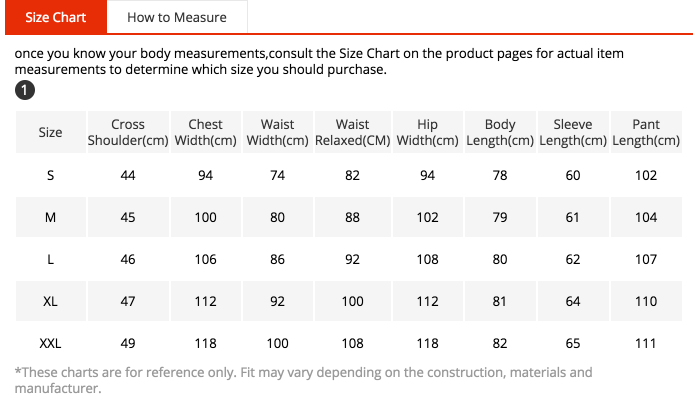
Task: Click the Hip Width(cm) column header
Action: [428, 133]
